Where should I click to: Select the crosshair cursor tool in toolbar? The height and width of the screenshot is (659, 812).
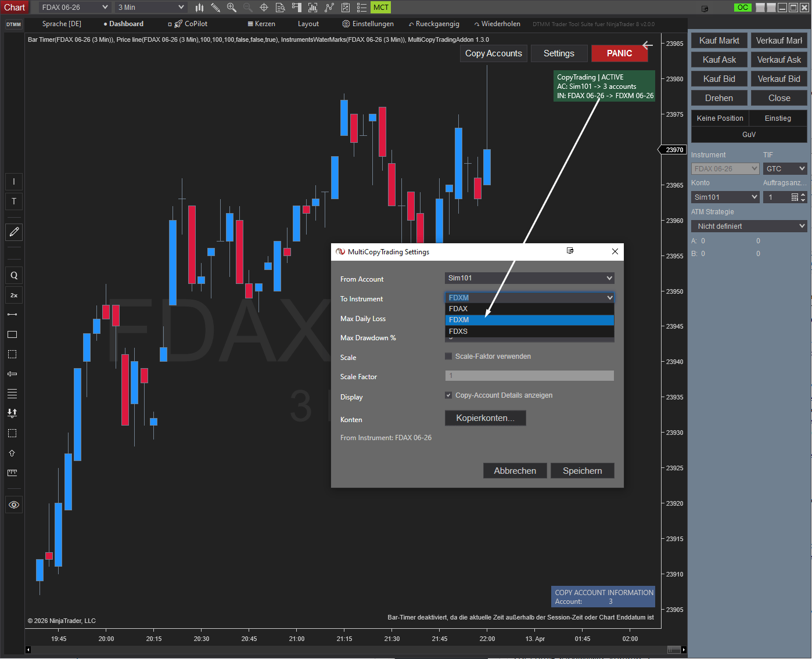264,8
